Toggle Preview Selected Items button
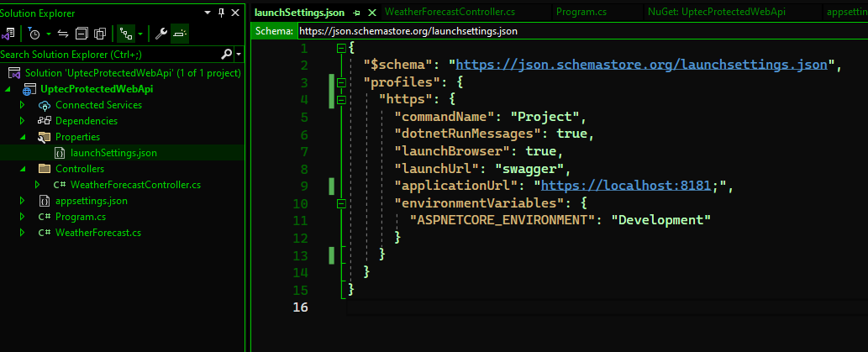The image size is (868, 352). click(181, 34)
